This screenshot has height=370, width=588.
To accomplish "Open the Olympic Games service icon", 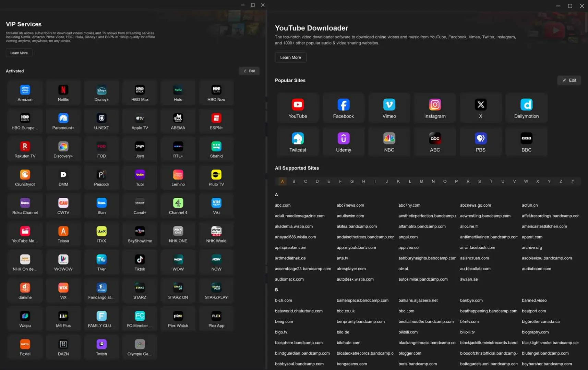I will point(140,347).
